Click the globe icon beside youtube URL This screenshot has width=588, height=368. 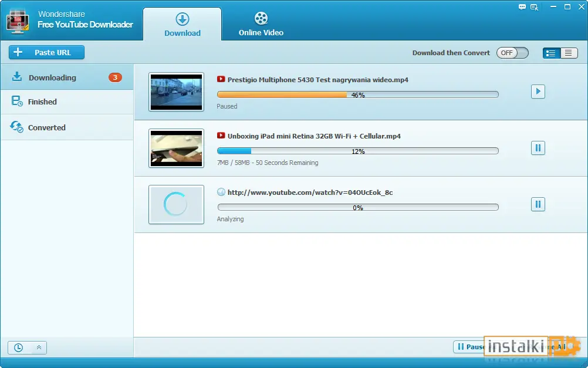(221, 192)
